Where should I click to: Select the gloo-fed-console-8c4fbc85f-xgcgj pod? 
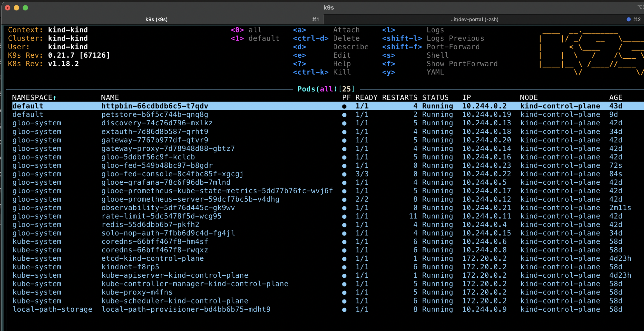(172, 174)
